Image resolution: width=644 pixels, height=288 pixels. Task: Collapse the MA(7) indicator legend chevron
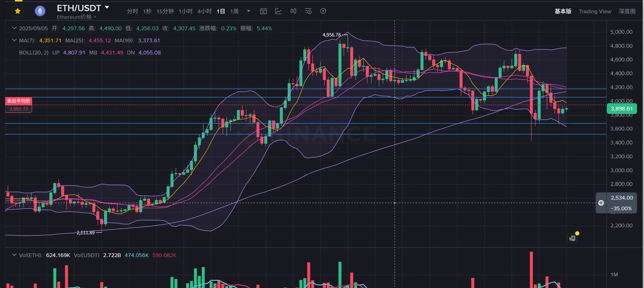tap(14, 40)
